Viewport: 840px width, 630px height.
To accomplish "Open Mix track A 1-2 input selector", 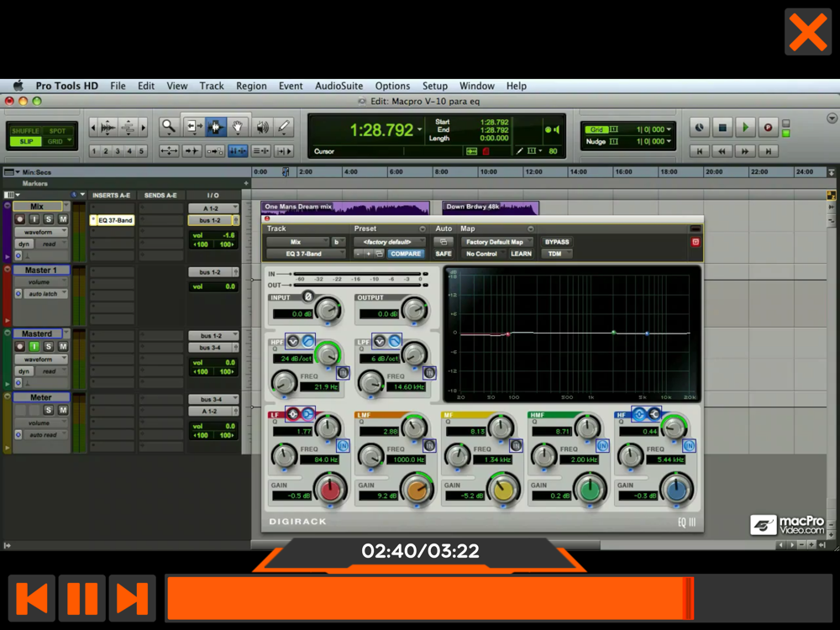I will (213, 207).
